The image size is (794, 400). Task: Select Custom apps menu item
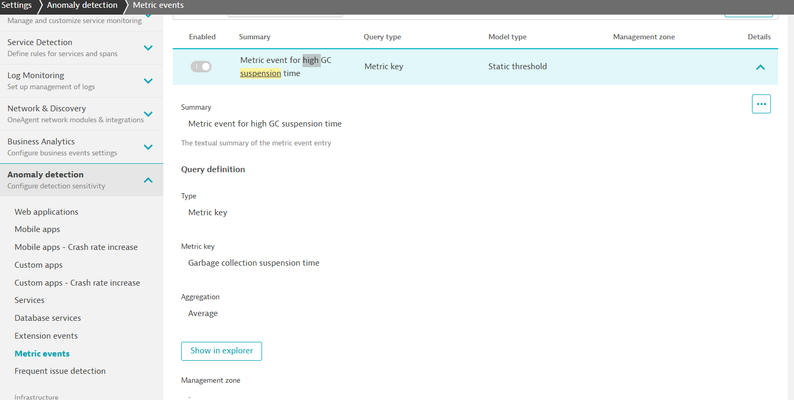click(x=38, y=265)
